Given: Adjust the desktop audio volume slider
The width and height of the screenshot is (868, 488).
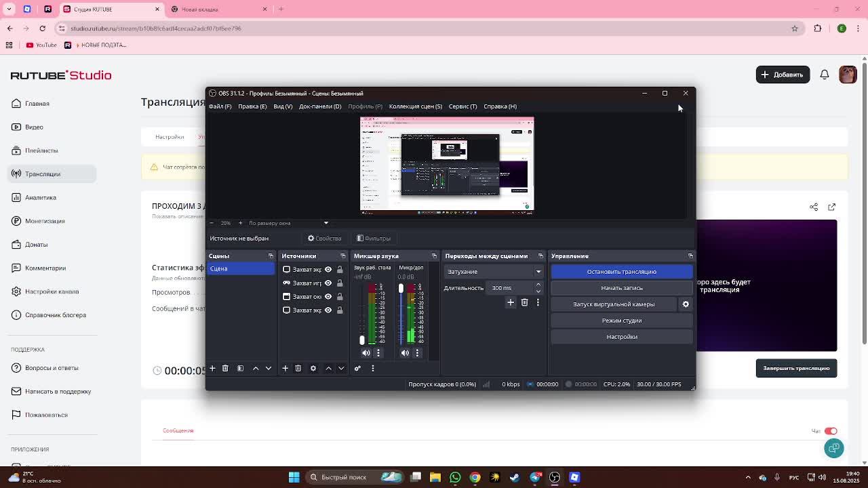Looking at the screenshot, I should click(x=362, y=339).
